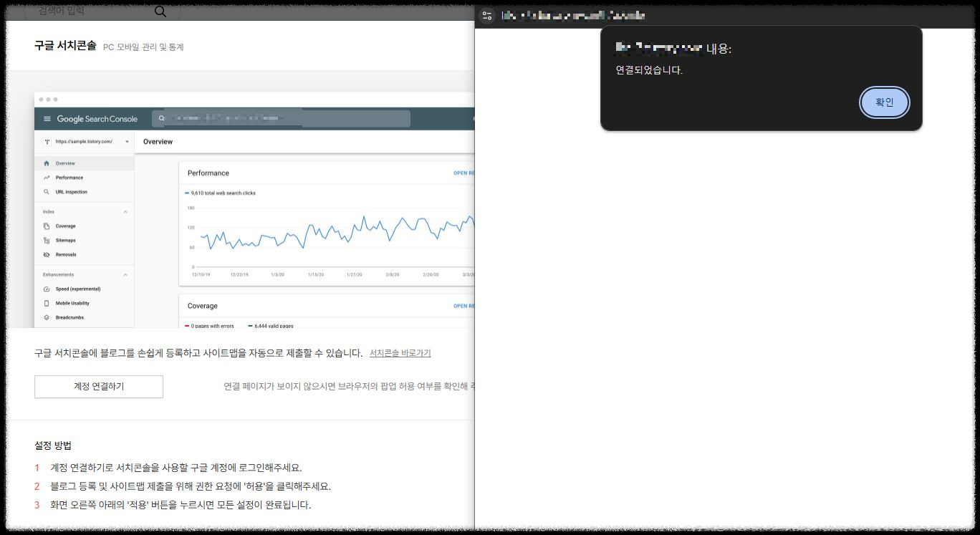Click the 구글 서치콘솔 page heading
980x535 pixels.
[65, 46]
